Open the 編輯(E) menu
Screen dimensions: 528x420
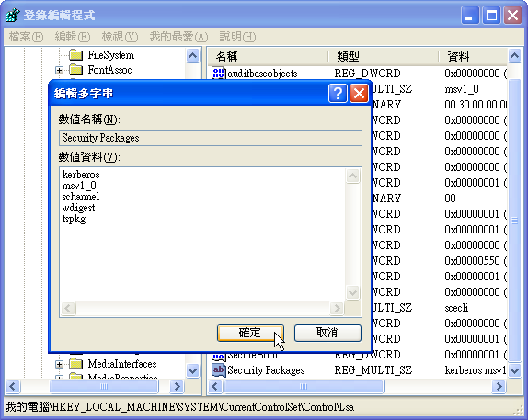(x=73, y=37)
